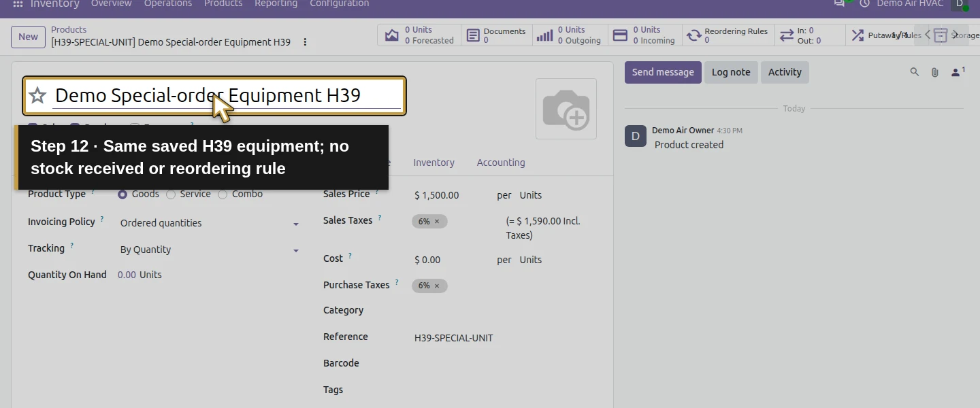Open the product action gear menu
This screenshot has height=408, width=980.
point(305,42)
